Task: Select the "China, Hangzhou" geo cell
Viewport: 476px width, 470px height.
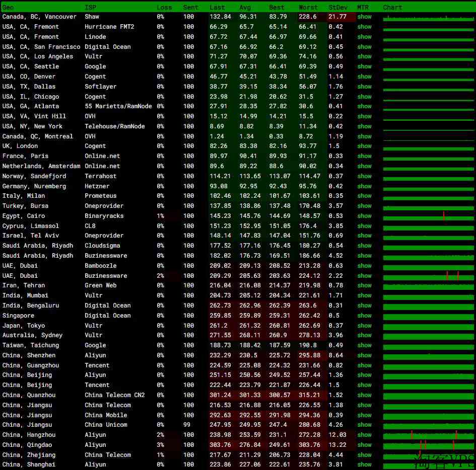Action: pyautogui.click(x=29, y=434)
